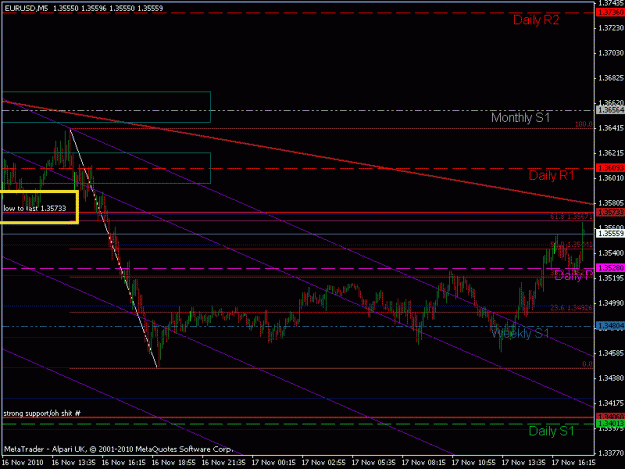Click the Fibonacci 61.8 level label

pyautogui.click(x=572, y=216)
